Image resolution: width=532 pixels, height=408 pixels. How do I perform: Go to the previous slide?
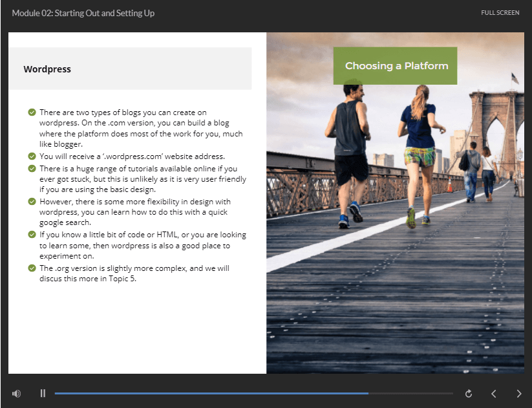[x=494, y=393]
